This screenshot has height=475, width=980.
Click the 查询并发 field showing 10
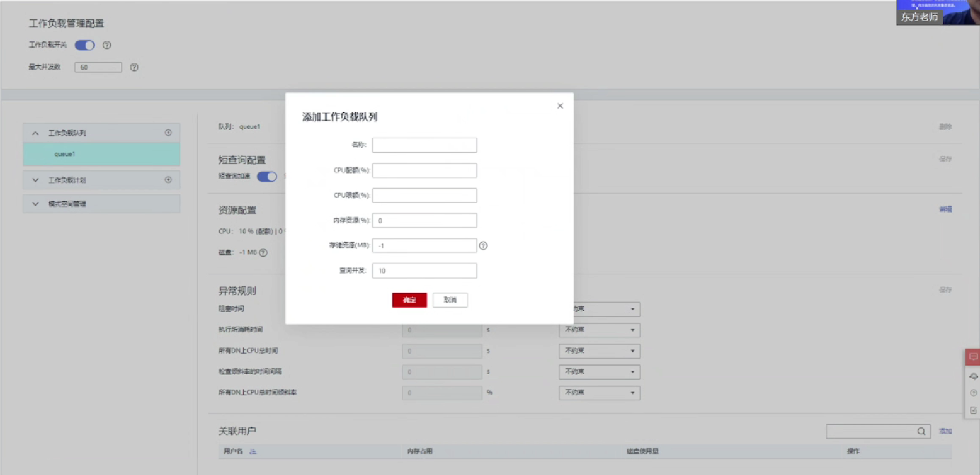coord(424,271)
